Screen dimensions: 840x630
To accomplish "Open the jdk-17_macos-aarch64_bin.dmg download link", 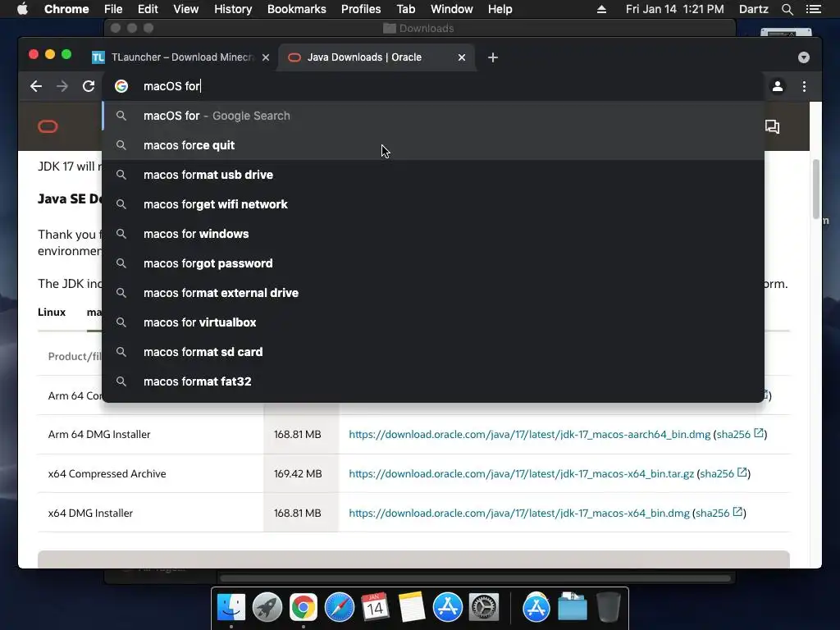I will [x=529, y=435].
